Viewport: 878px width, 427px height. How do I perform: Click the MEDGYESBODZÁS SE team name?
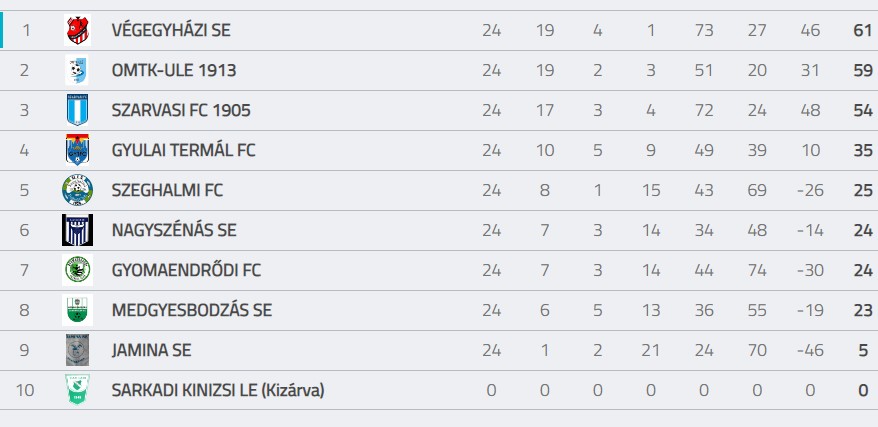click(x=192, y=310)
